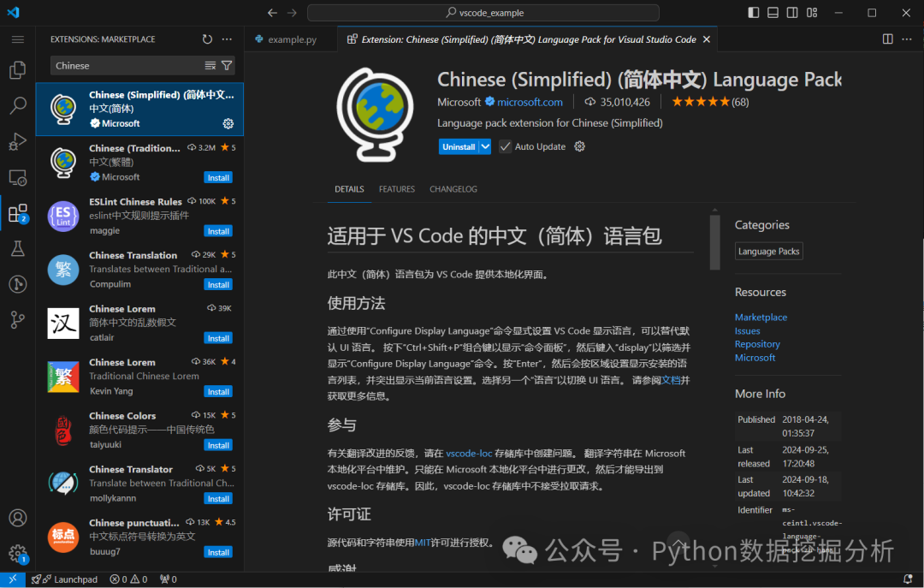Select Chinese Colors extension icon thumbnail
The image size is (924, 588).
point(63,430)
